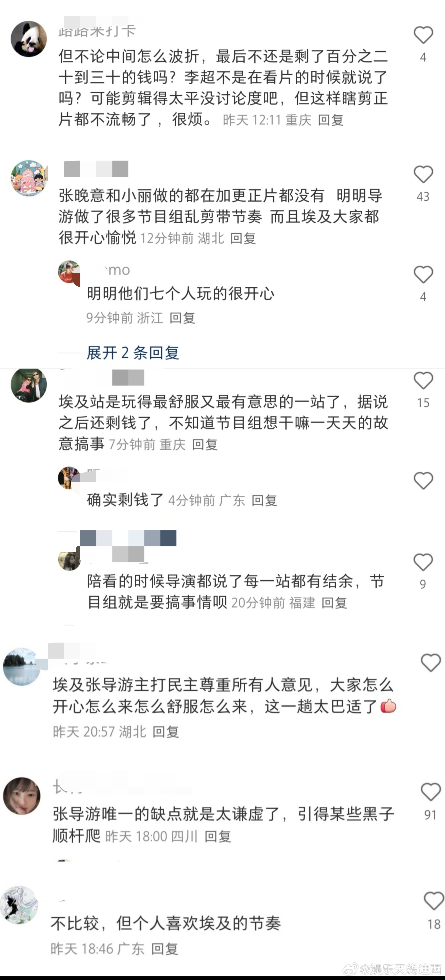Open the lake landscape avatar profile
The width and height of the screenshot is (445, 980).
tap(22, 667)
